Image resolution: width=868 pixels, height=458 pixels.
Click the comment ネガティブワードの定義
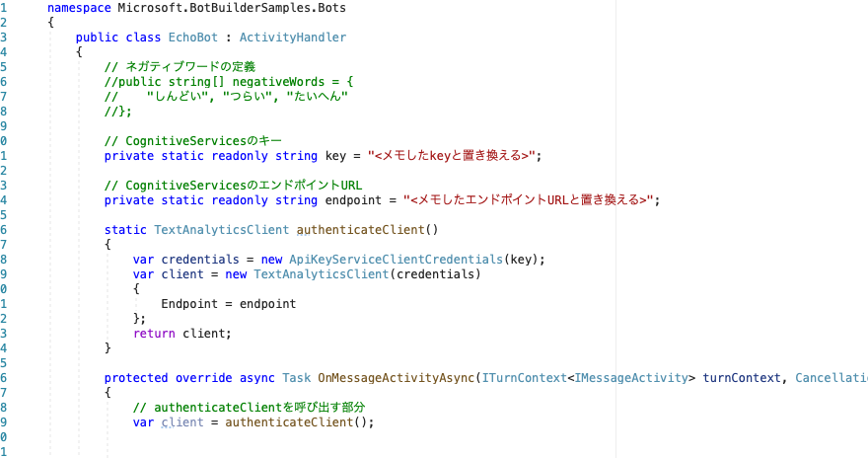[180, 67]
